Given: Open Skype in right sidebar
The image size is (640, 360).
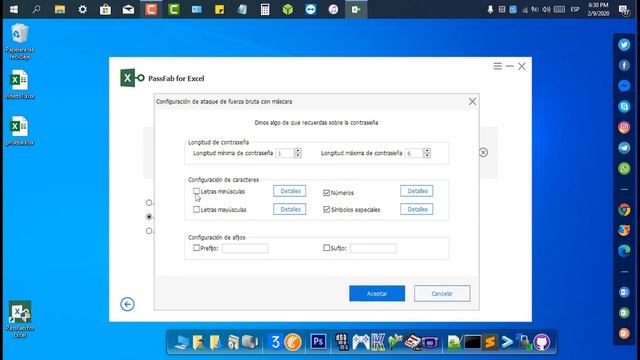Looking at the screenshot, I should click(624, 107).
